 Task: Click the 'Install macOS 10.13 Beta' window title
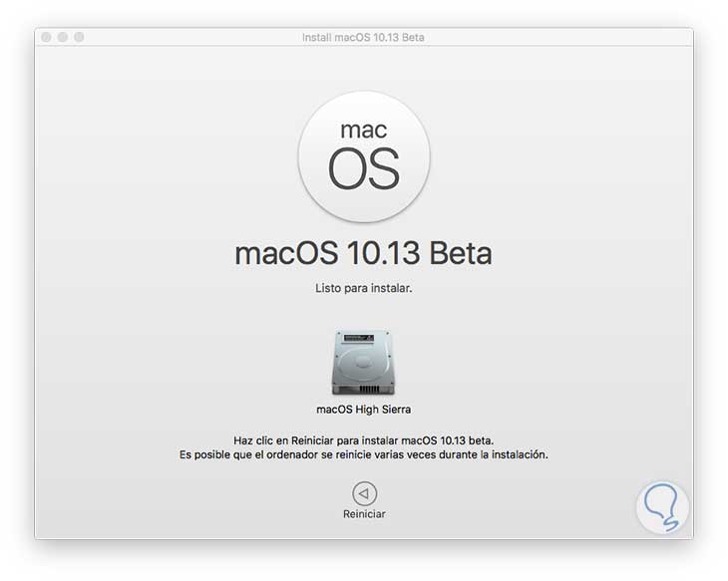pyautogui.click(x=363, y=37)
